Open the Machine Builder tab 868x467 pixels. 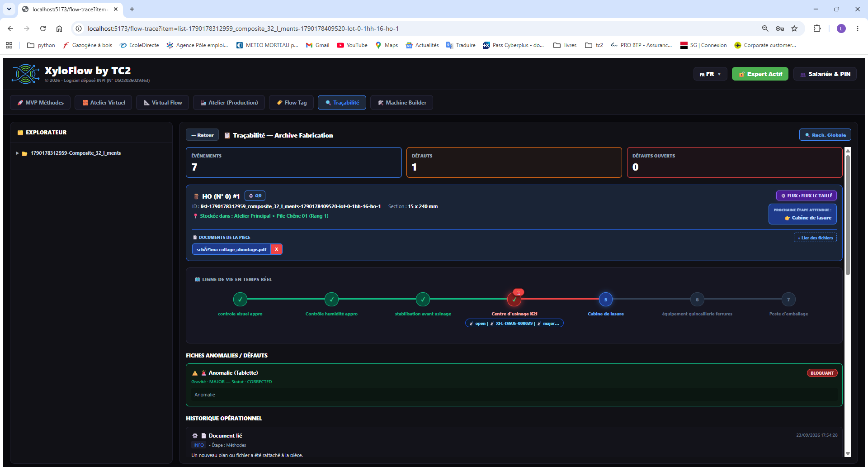pyautogui.click(x=401, y=103)
